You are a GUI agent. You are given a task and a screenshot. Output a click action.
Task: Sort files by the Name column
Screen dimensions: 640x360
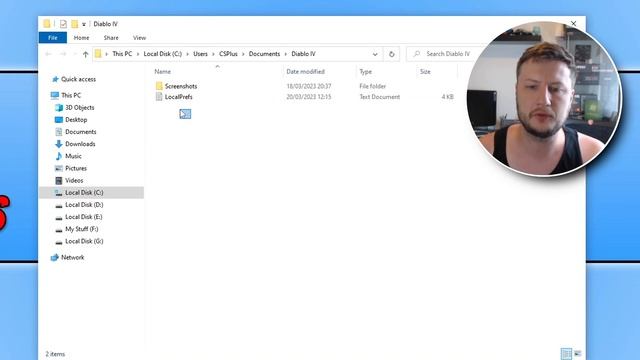click(x=162, y=71)
